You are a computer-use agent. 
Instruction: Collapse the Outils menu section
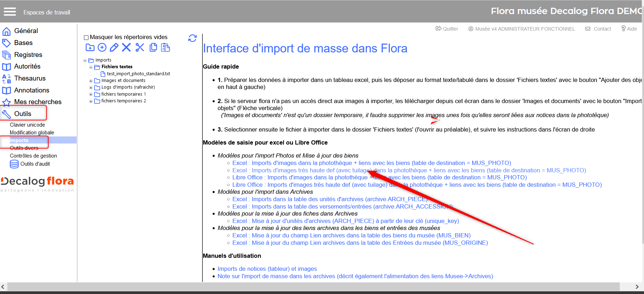pos(23,114)
